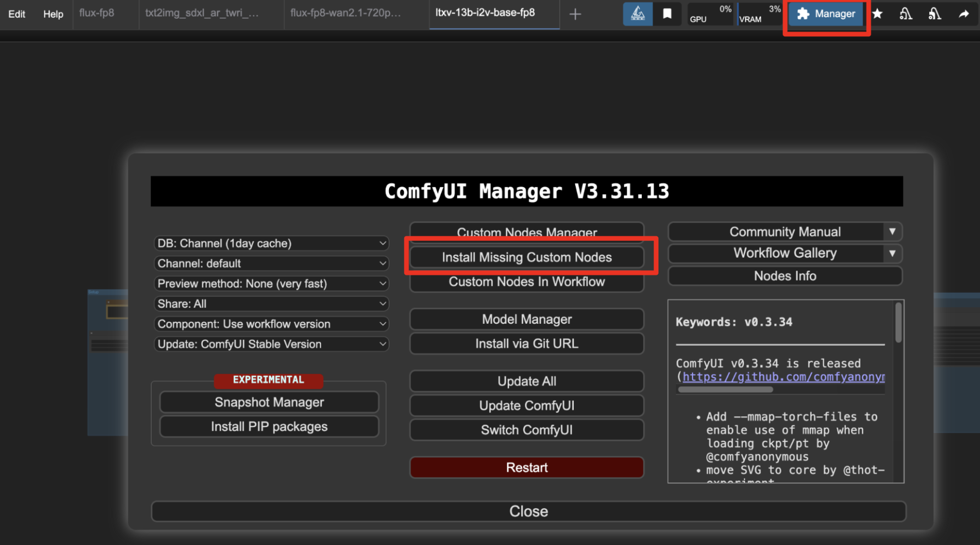The height and width of the screenshot is (545, 980).
Task: Click the Restart button
Action: coord(526,467)
